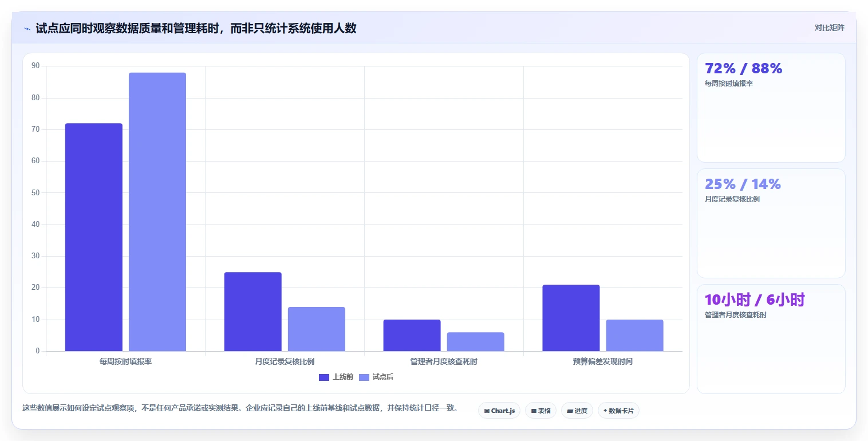Click the footnote disclaimer text
Viewport: 868px width, 441px height.
pyautogui.click(x=240, y=408)
